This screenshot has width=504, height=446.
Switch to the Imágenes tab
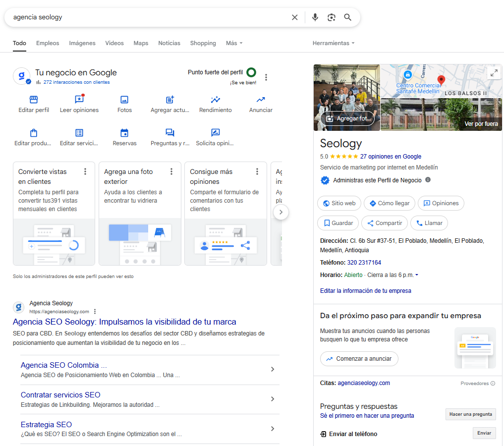point(82,43)
